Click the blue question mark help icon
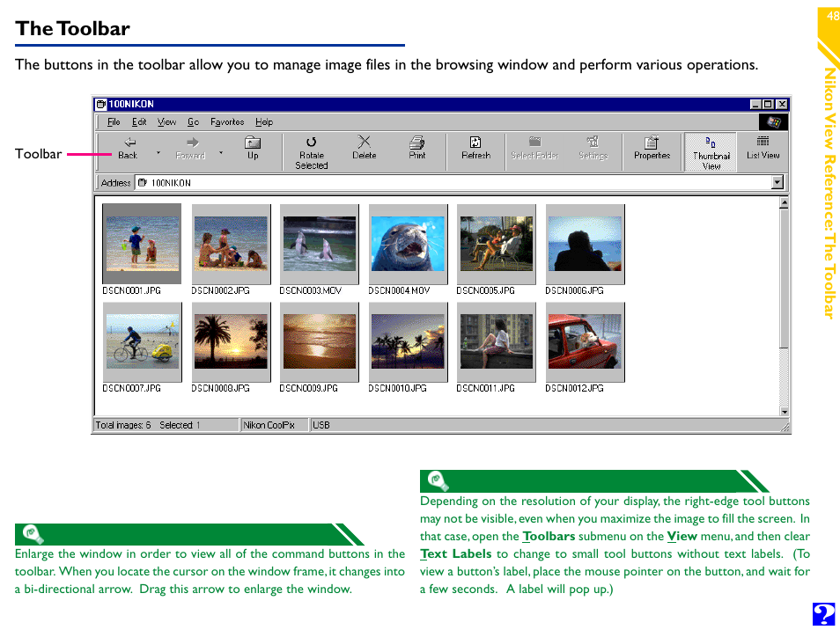This screenshot has width=840, height=630. click(823, 614)
